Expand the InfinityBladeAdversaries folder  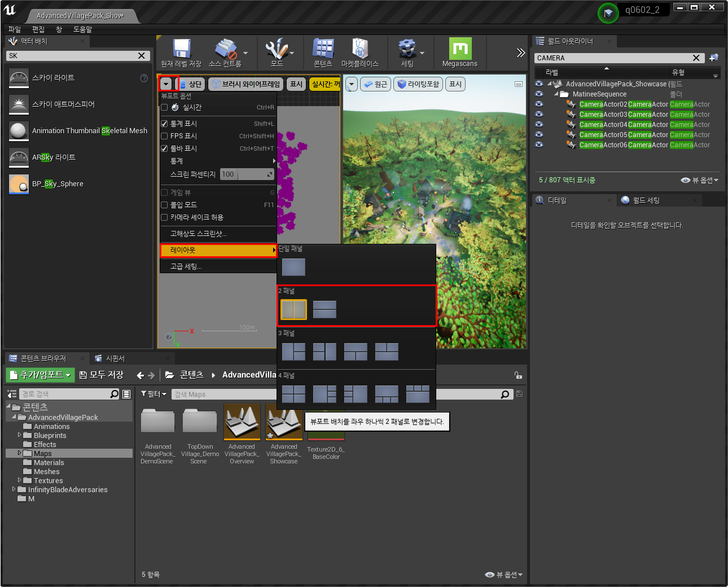(x=14, y=489)
